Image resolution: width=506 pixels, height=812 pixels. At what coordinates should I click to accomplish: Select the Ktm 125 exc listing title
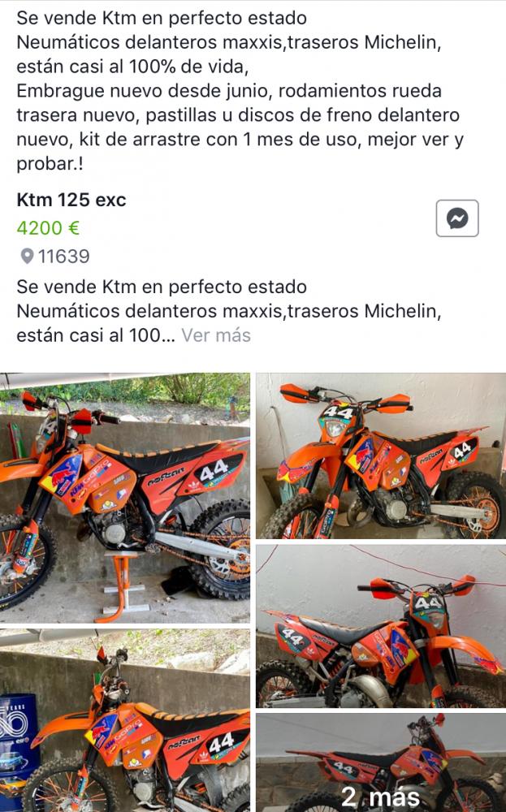click(x=71, y=200)
